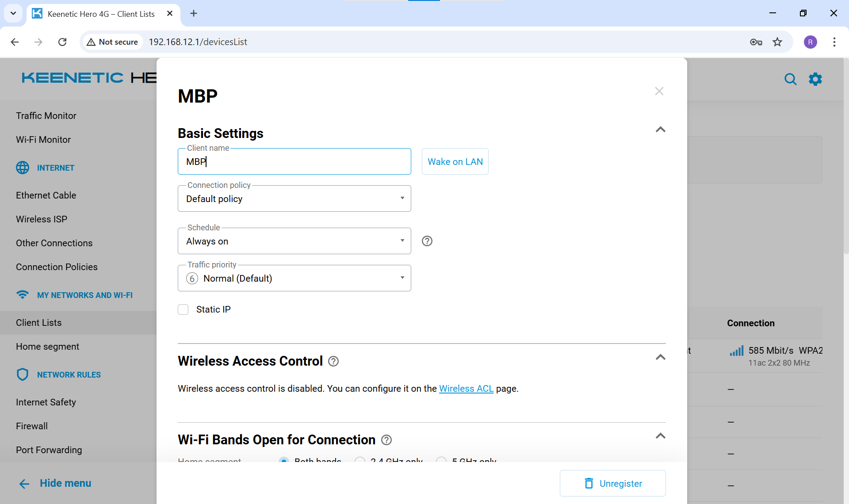Bookmark this page with star icon

click(x=777, y=42)
